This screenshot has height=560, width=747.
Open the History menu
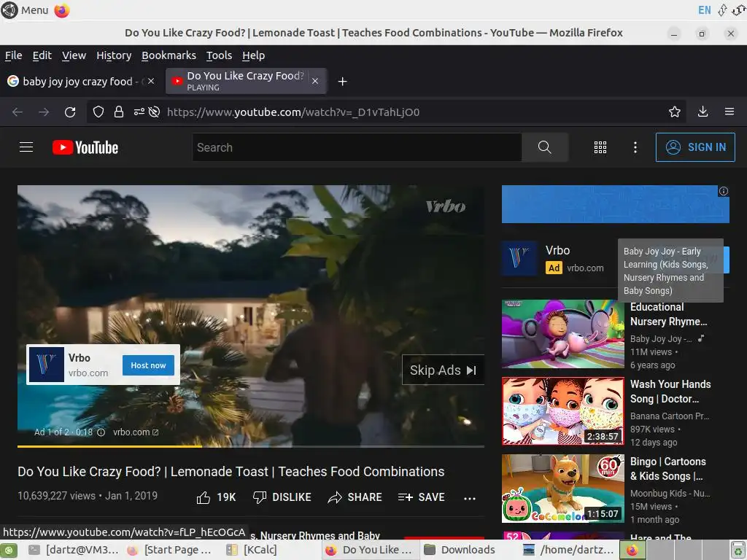(114, 55)
